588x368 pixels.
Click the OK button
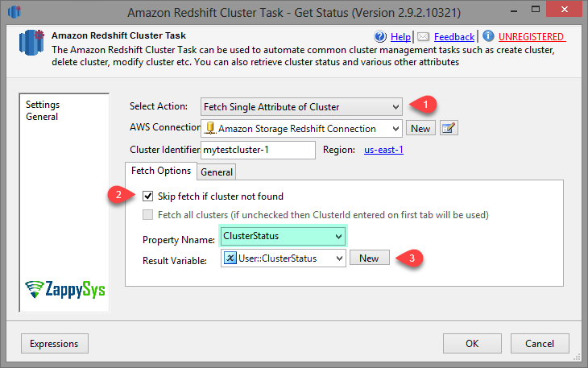coord(472,344)
